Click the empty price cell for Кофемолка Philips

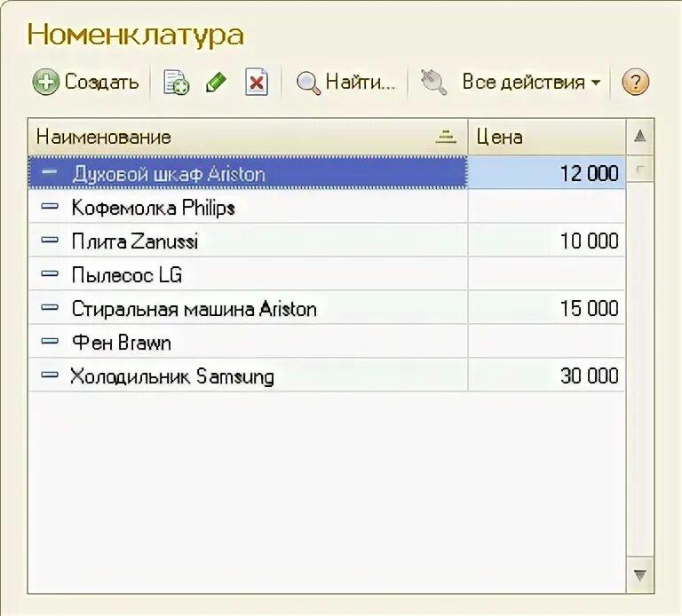[547, 207]
